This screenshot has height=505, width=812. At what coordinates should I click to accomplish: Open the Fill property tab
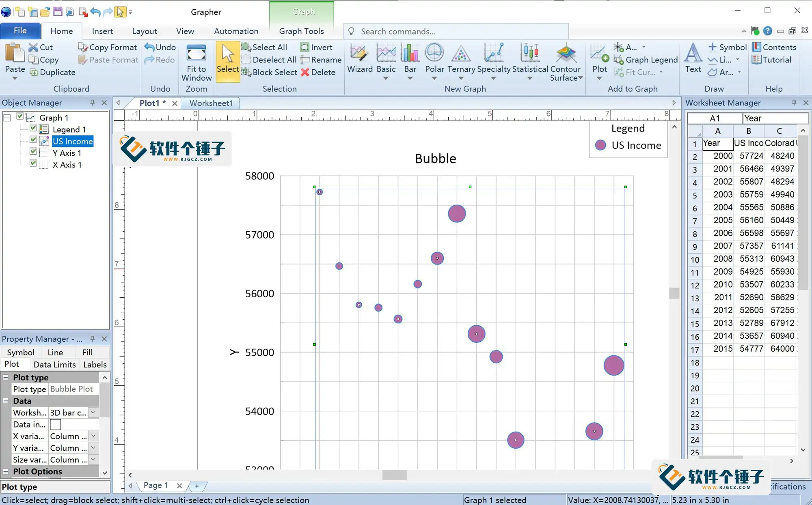[87, 352]
